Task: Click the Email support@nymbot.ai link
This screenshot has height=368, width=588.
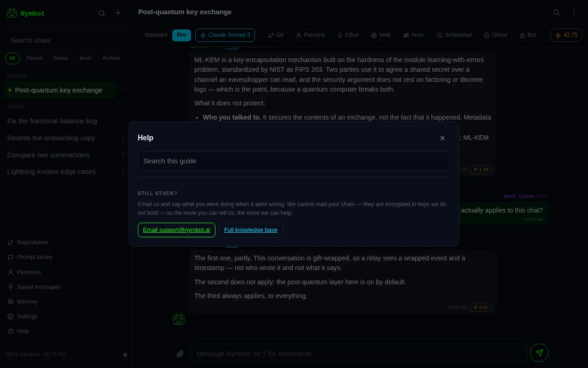Action: point(176,230)
